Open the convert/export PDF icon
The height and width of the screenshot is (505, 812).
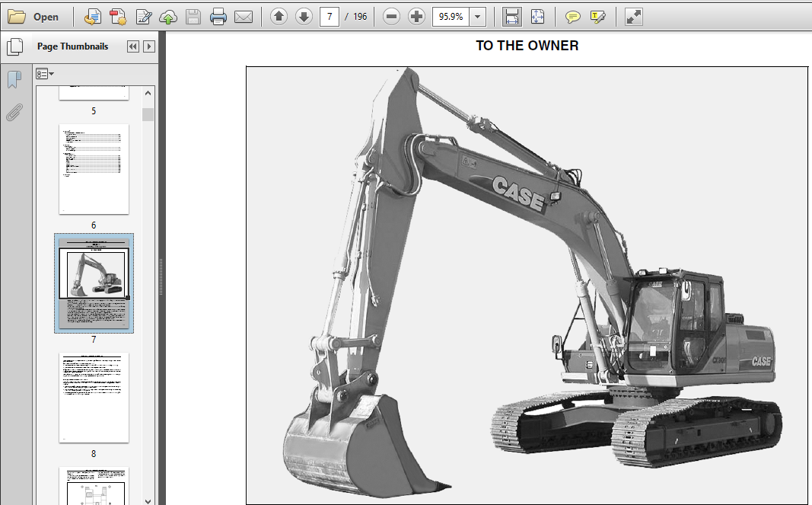click(x=93, y=17)
